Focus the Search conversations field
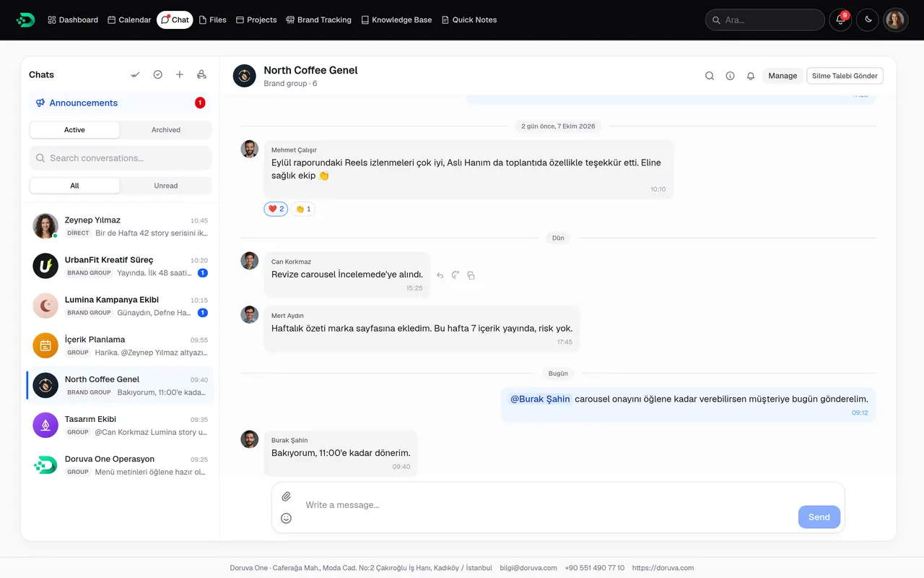The image size is (924, 578). click(x=121, y=158)
